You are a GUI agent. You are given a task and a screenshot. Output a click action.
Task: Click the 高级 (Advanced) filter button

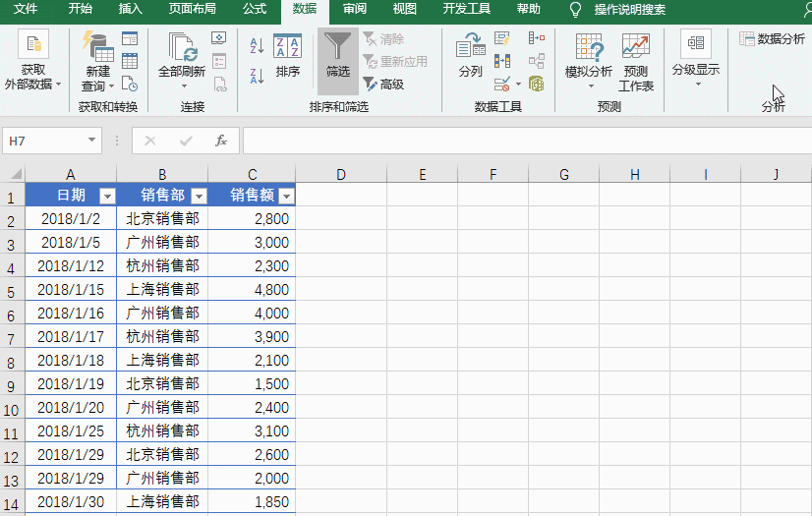(x=383, y=84)
